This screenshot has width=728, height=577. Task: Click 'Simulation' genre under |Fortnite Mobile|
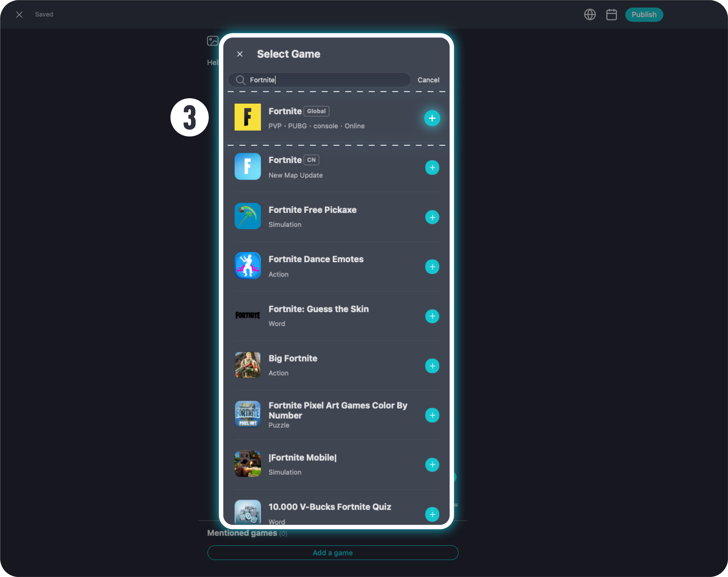pos(285,472)
